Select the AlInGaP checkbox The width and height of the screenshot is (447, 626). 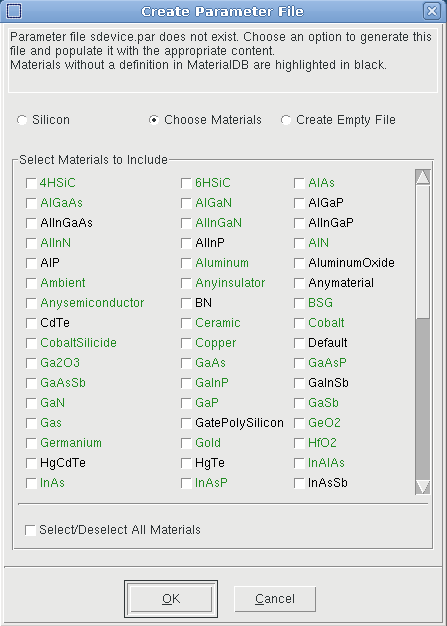(x=299, y=223)
